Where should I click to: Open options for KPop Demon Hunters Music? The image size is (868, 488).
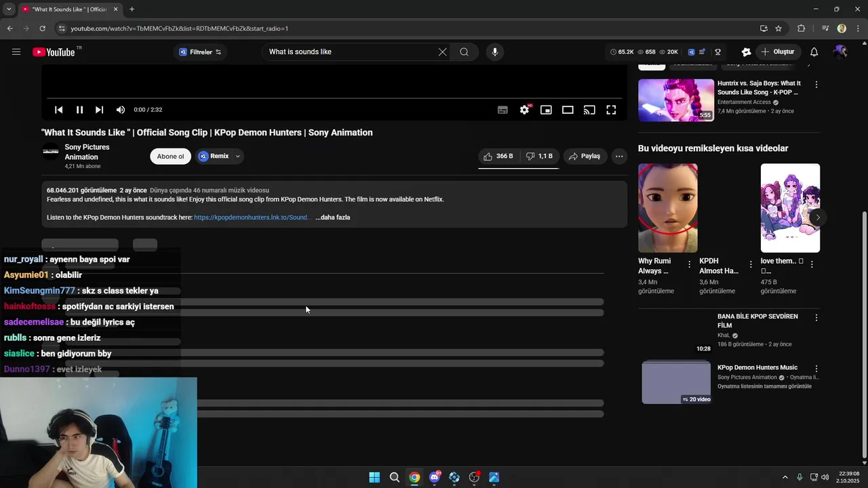816,369
